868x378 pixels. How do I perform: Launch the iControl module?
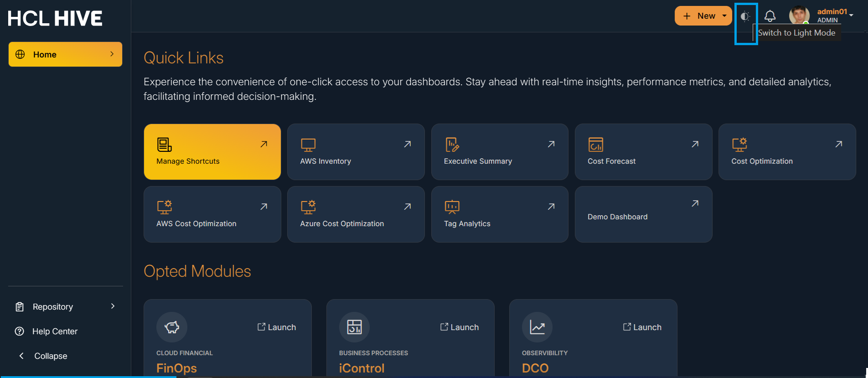point(460,327)
